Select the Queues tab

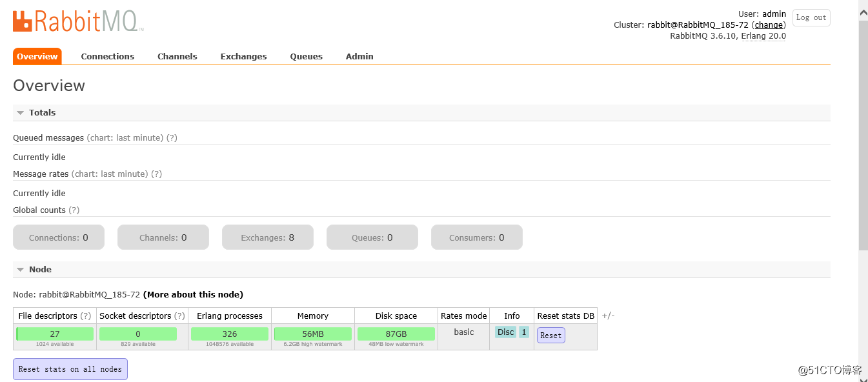coord(306,56)
